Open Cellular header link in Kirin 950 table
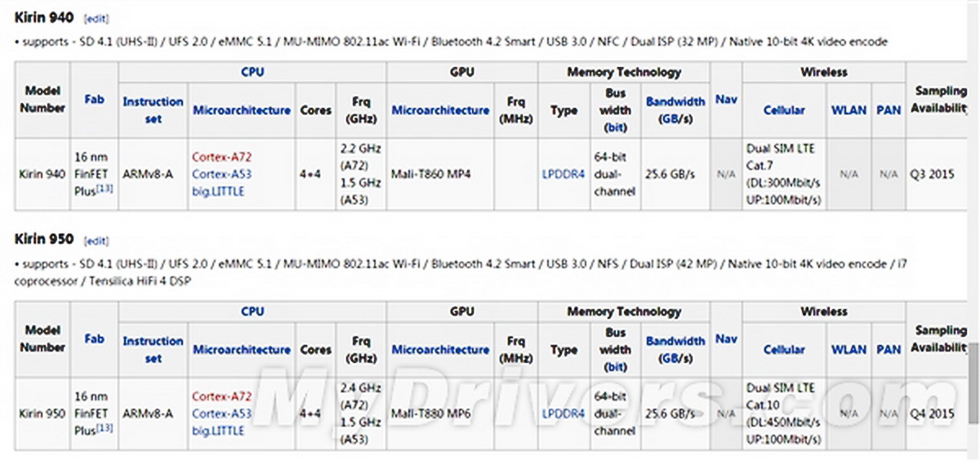This screenshot has height=461, width=980. coord(784,350)
